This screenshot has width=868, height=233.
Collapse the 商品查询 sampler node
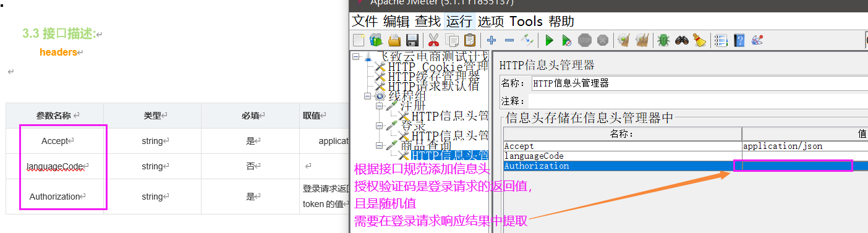[380, 146]
